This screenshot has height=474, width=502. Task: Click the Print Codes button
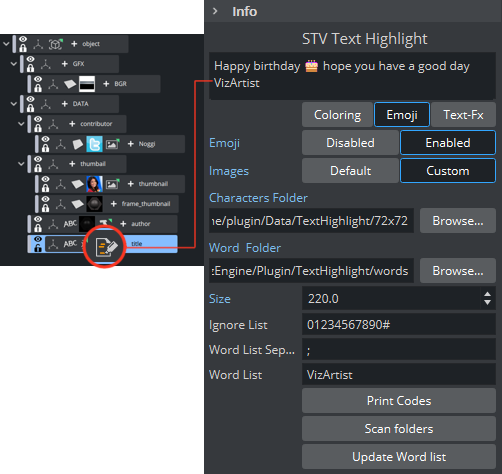(x=399, y=401)
